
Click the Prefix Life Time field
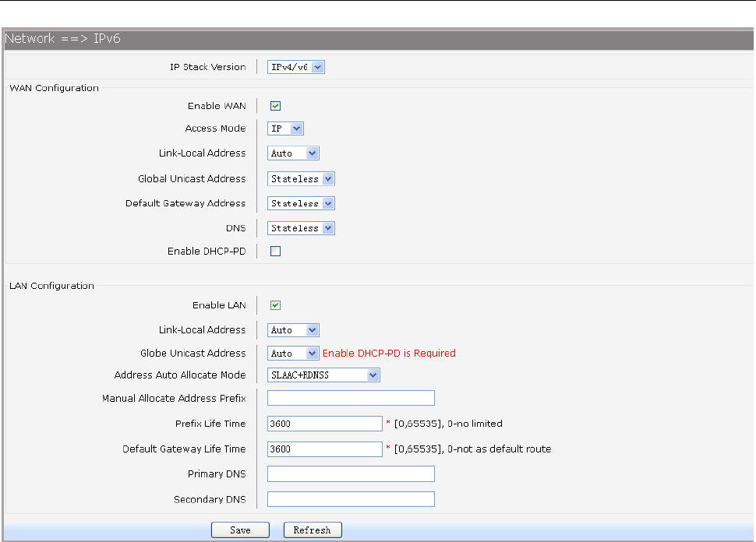[x=325, y=424]
